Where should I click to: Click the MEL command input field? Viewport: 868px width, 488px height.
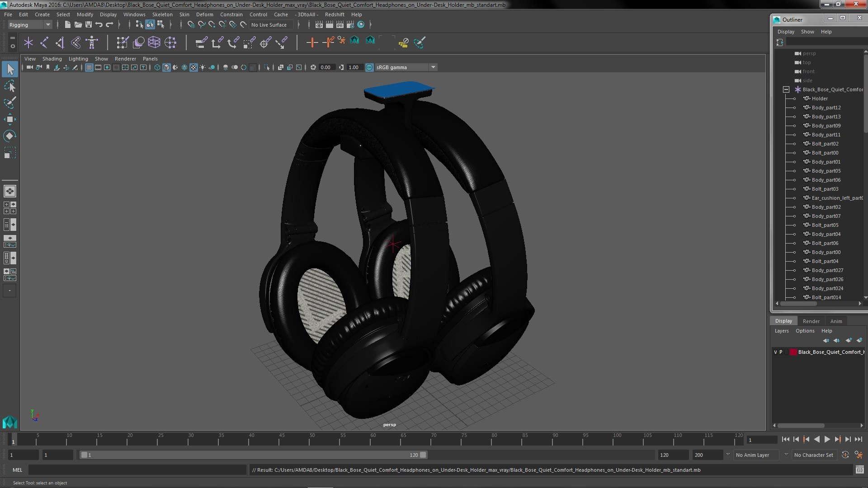[x=137, y=470]
